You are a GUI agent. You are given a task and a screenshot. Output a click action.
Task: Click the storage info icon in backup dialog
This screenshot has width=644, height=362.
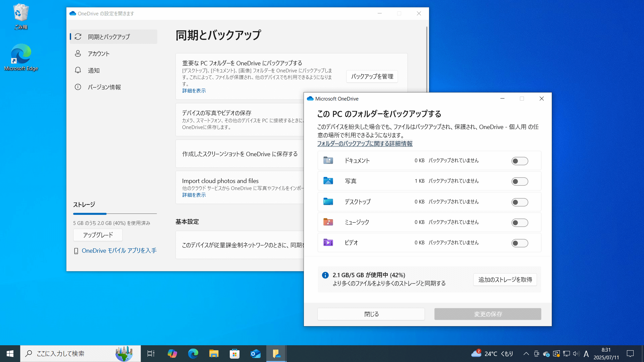coord(325,275)
